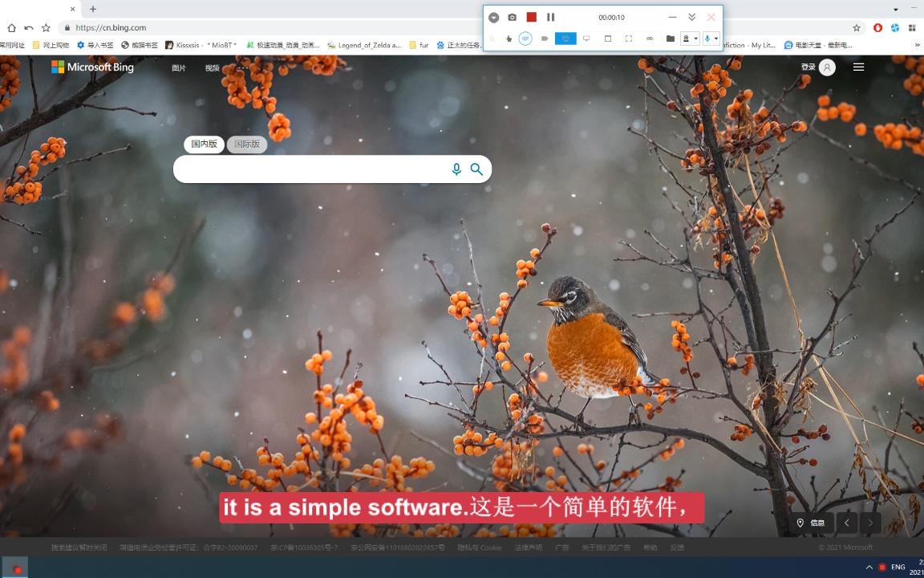The height and width of the screenshot is (578, 924).
Task: Click the voice search microphone in the search box
Action: (x=456, y=169)
